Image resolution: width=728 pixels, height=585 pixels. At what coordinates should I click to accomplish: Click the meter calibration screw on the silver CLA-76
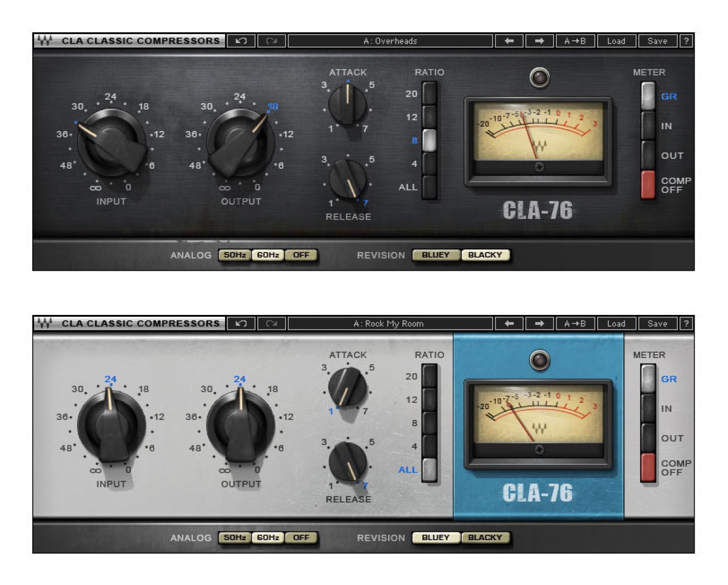point(539,450)
